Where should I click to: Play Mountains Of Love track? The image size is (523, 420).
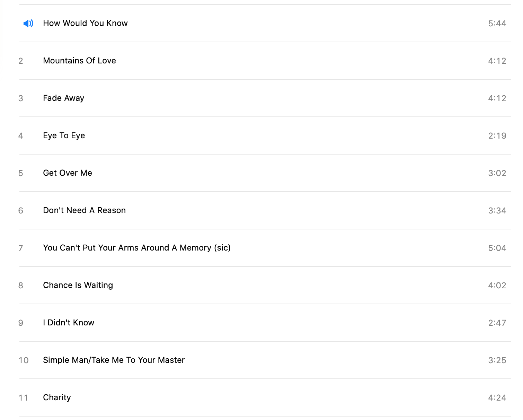[x=79, y=61]
